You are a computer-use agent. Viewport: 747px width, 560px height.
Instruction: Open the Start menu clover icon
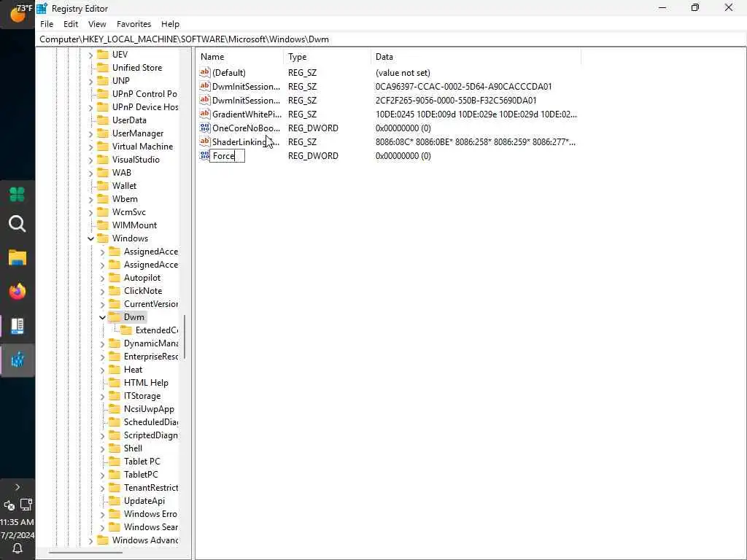pos(18,194)
